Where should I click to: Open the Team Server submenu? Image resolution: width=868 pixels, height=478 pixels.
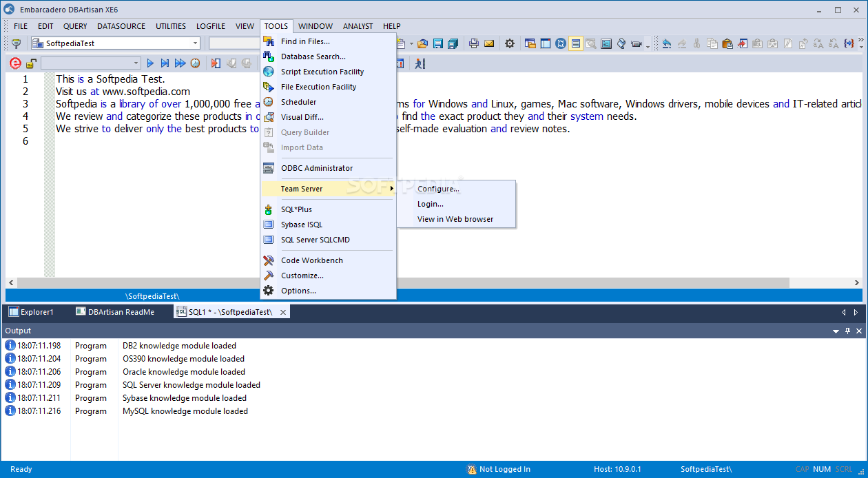pos(328,189)
